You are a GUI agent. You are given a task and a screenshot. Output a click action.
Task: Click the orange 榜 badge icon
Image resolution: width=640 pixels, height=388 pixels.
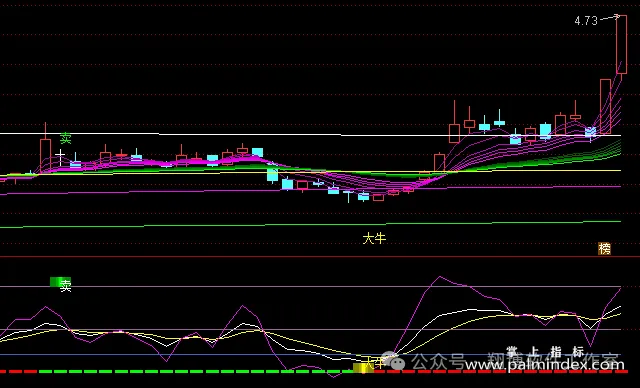click(604, 248)
